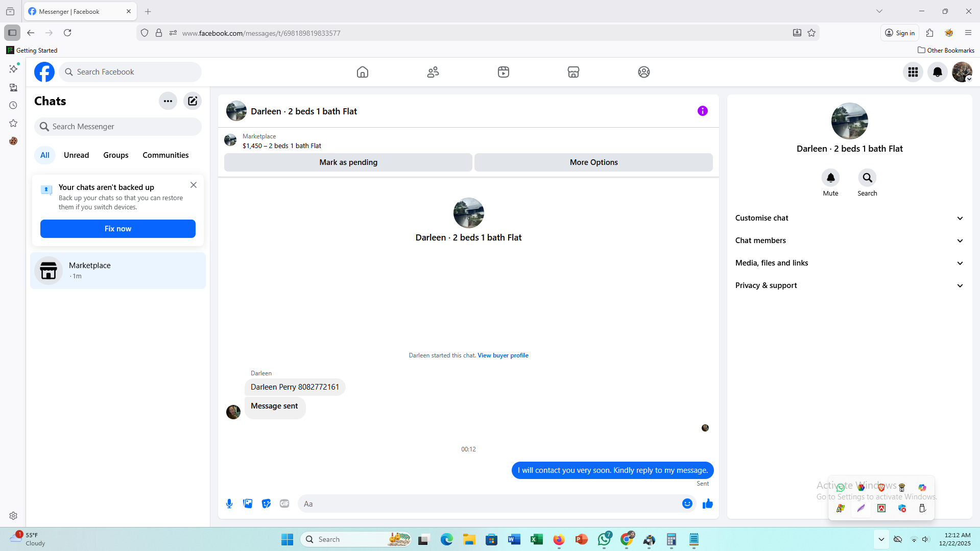This screenshot has height=551, width=980.
Task: Open the Marketplace chat in list
Action: click(x=118, y=271)
